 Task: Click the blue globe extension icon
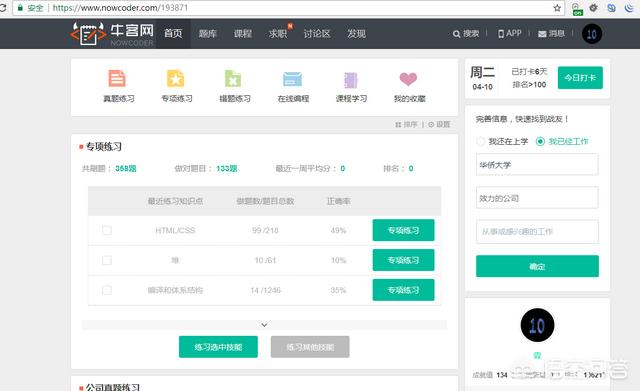pyautogui.click(x=611, y=8)
